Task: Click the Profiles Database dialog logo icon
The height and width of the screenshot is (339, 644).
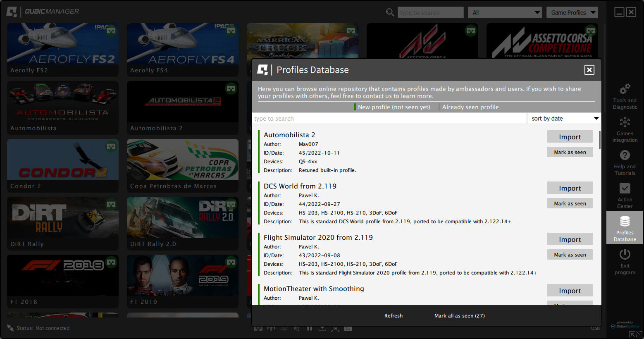Action: click(x=262, y=70)
